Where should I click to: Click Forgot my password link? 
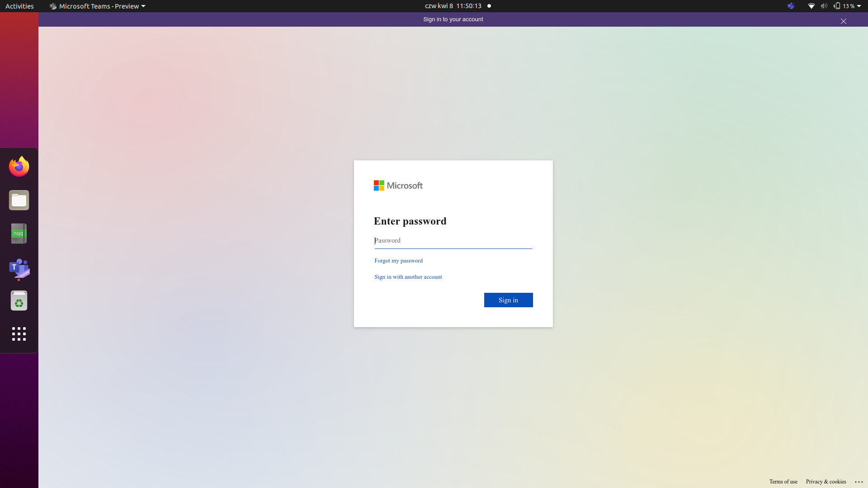pyautogui.click(x=398, y=261)
